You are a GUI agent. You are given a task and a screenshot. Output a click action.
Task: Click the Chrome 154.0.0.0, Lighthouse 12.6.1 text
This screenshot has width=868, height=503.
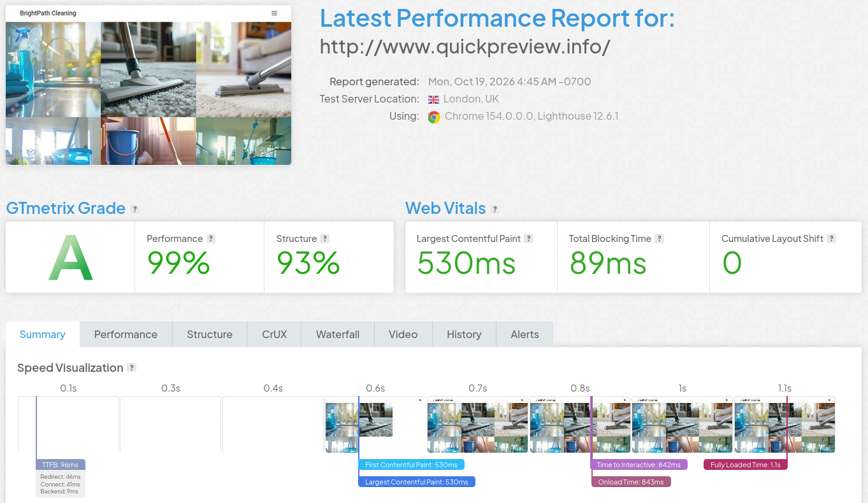click(x=532, y=117)
